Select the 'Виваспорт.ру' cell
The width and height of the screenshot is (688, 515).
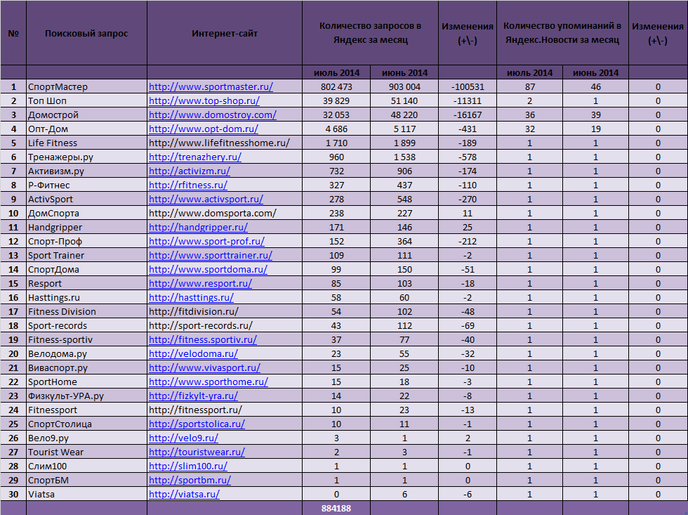click(86, 368)
